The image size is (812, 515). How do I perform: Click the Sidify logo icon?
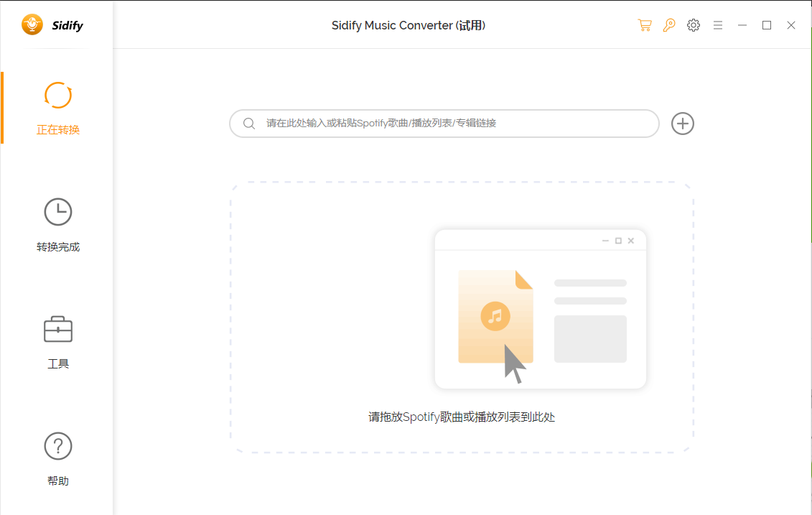click(32, 25)
